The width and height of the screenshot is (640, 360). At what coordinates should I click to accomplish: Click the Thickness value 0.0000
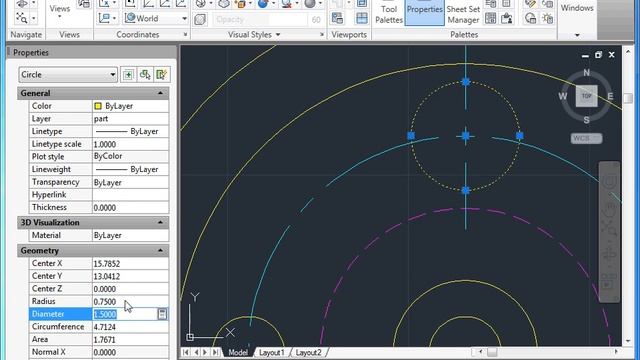(130, 207)
